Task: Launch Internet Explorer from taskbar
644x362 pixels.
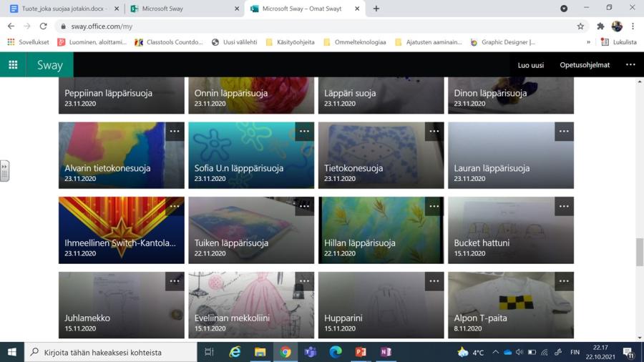Action: pos(235,352)
